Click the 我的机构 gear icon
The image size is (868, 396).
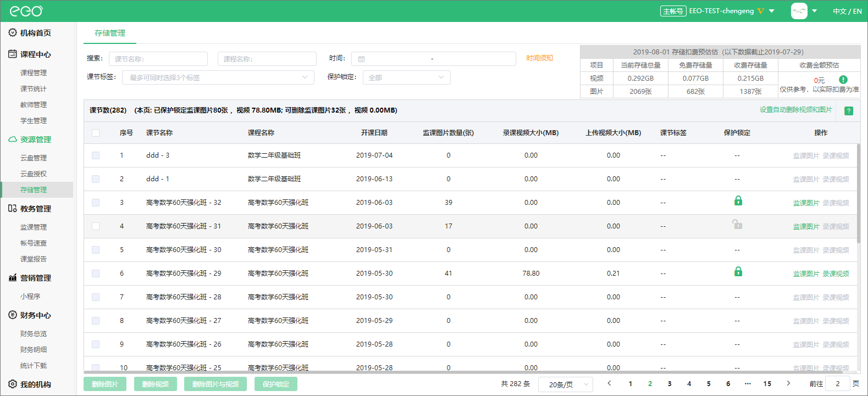(x=13, y=384)
